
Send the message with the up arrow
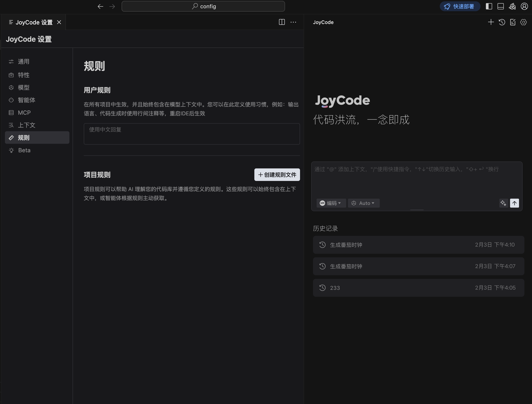[x=515, y=203]
